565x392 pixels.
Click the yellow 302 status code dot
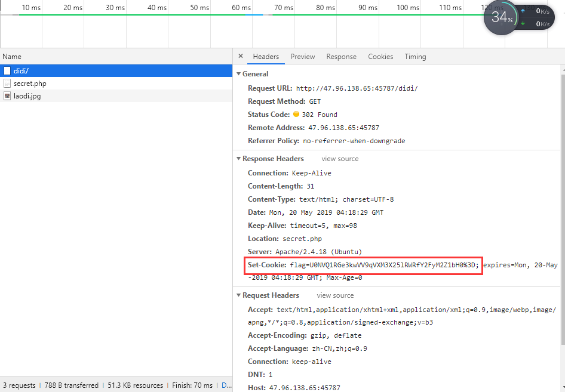click(x=296, y=115)
